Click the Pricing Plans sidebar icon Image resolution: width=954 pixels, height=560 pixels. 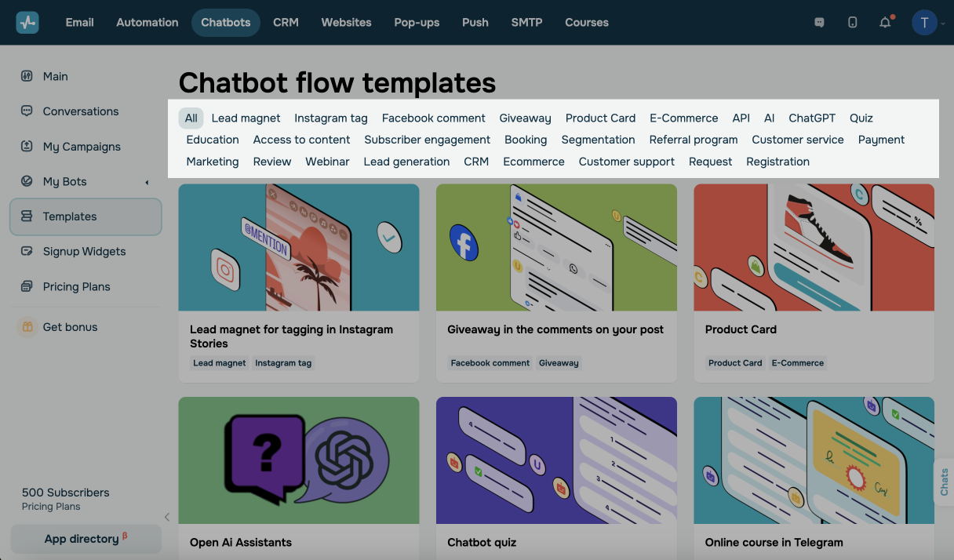27,286
